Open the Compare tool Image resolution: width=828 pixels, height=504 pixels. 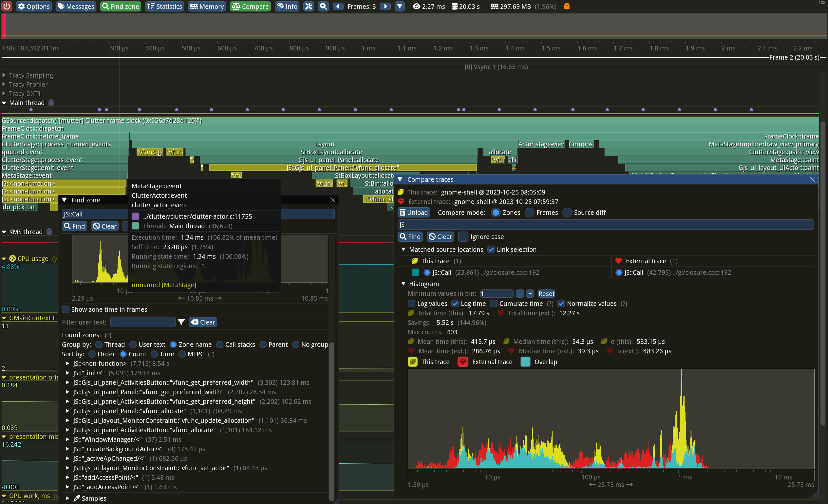pyautogui.click(x=250, y=6)
